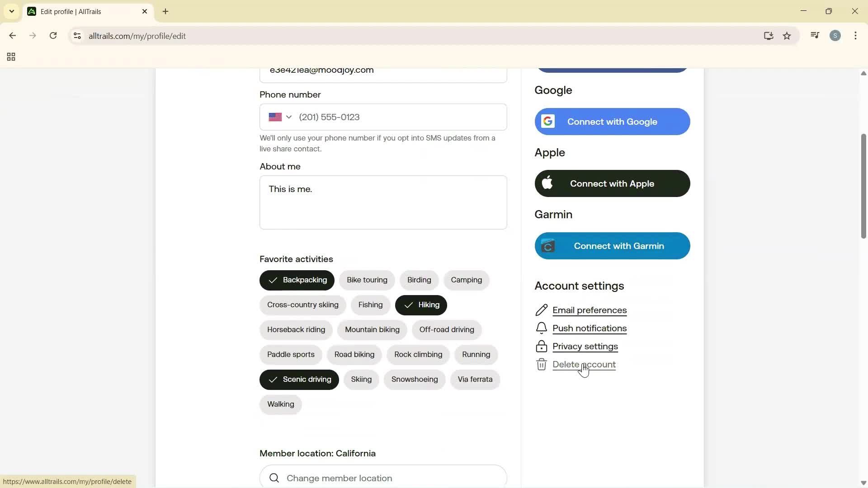Viewport: 868px width, 488px height.
Task: Open the Chrome three-dot menu
Action: click(856, 36)
